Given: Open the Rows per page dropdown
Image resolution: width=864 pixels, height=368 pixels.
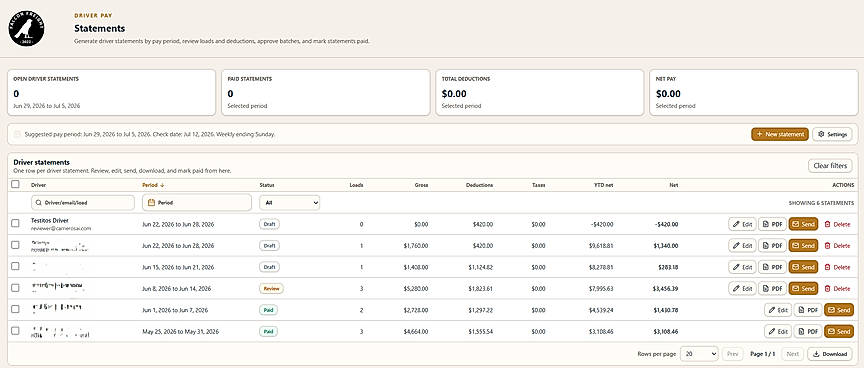Looking at the screenshot, I should [699, 354].
